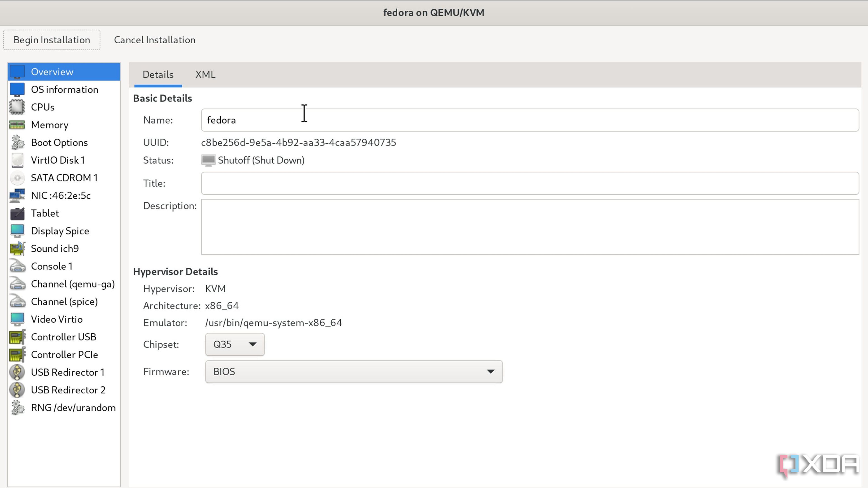Open Channel (qemu-ga) connector icon

point(17,284)
